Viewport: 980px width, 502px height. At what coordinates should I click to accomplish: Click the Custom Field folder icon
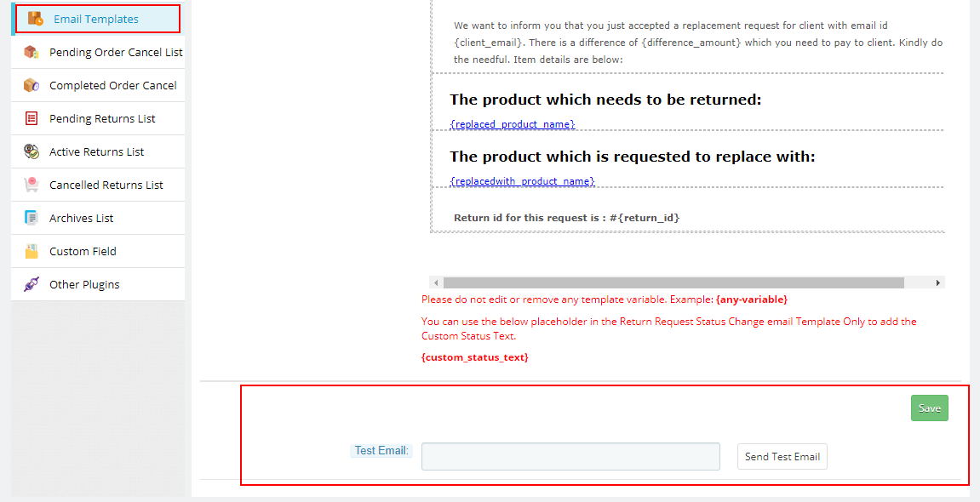[32, 251]
